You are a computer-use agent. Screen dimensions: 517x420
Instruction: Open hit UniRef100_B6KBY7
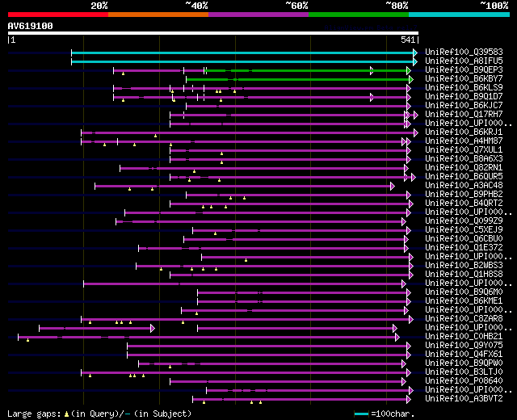click(464, 79)
